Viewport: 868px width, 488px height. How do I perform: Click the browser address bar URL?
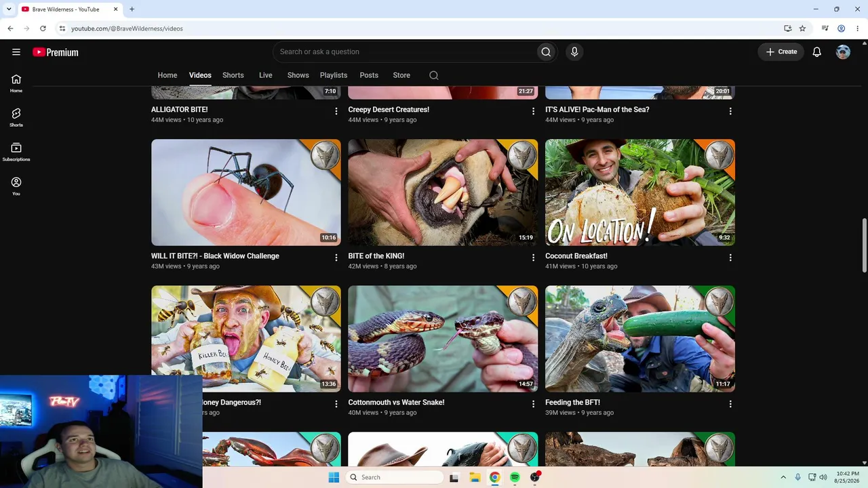(x=127, y=28)
